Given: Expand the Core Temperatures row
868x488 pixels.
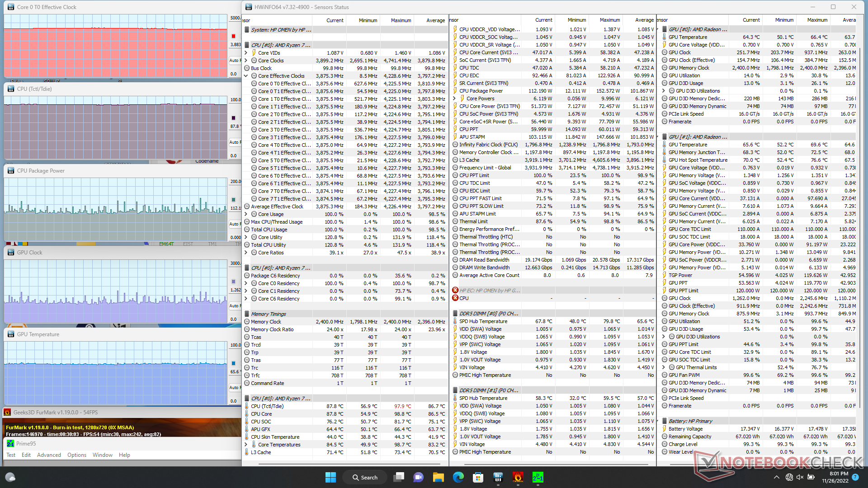Looking at the screenshot, I should point(246,445).
